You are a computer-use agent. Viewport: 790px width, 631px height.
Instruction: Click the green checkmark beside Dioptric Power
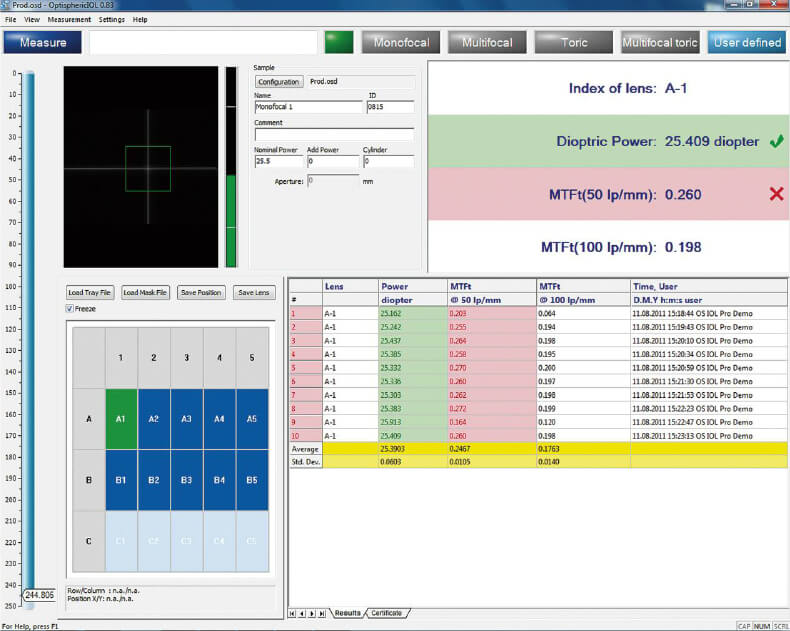pyautogui.click(x=776, y=142)
